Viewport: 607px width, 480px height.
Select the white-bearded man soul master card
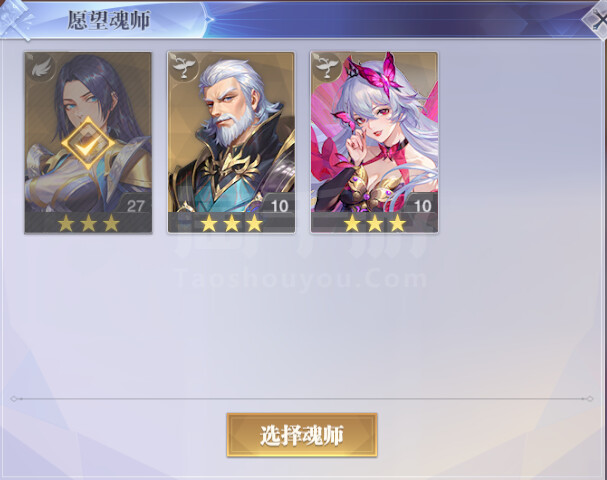click(x=231, y=143)
